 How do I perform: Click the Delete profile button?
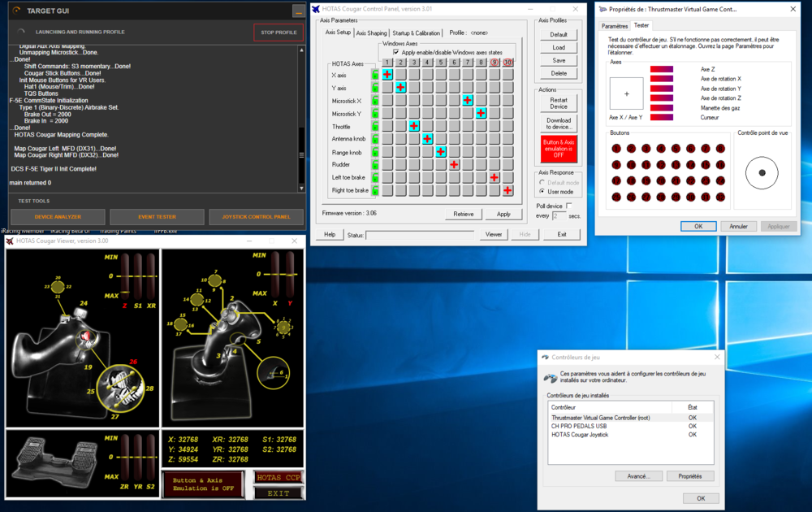559,73
